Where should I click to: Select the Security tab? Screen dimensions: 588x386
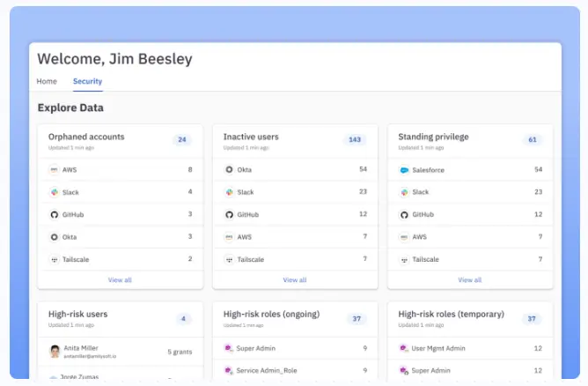[x=87, y=81]
